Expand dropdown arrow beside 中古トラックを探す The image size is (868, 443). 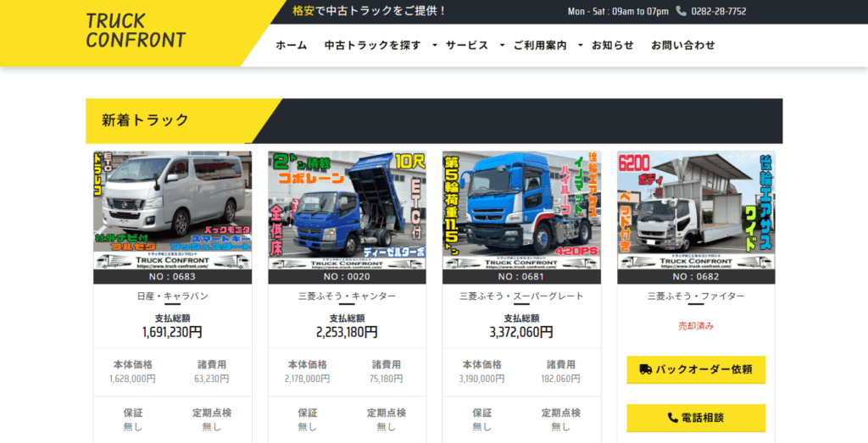pyautogui.click(x=435, y=46)
